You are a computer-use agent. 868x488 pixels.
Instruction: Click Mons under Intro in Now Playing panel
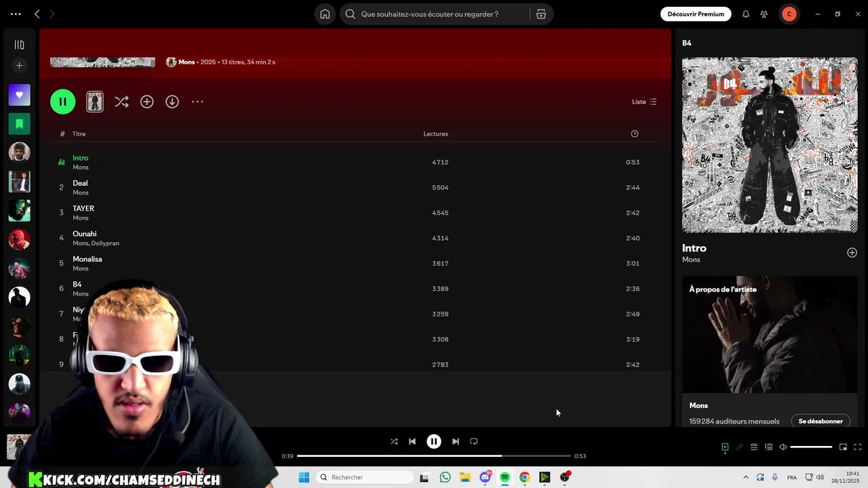691,260
